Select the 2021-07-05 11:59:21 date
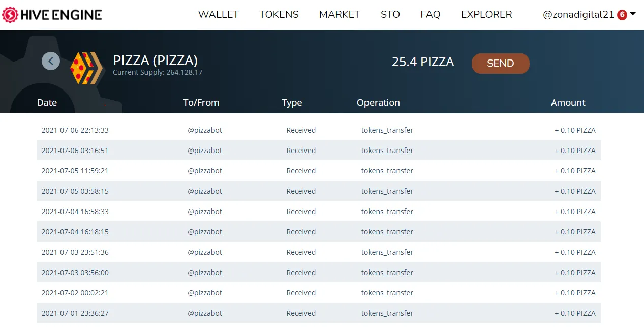Image resolution: width=644 pixels, height=330 pixels. (x=75, y=171)
